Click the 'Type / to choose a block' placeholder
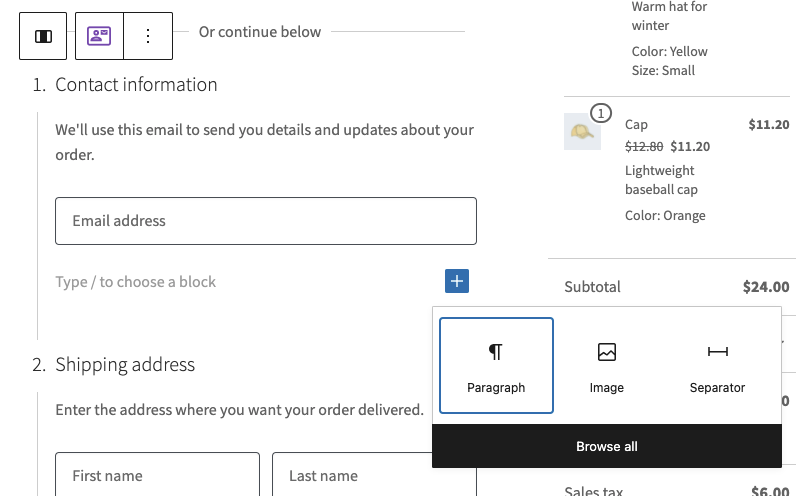 (136, 282)
